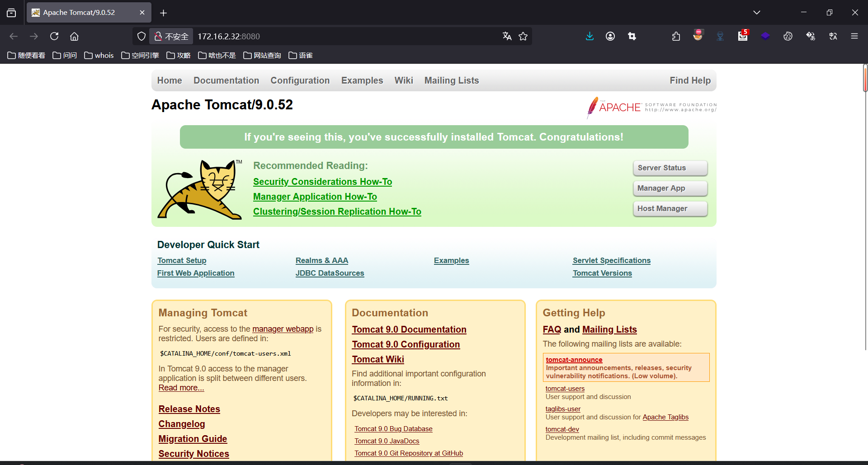Open the extensions puzzle icon
868x465 pixels.
pos(676,36)
